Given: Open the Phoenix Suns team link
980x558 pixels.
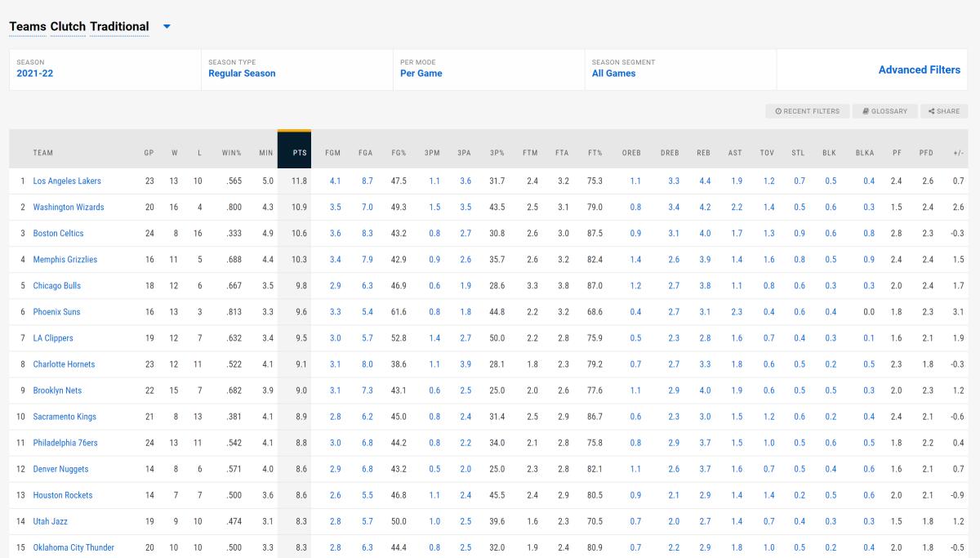Looking at the screenshot, I should coord(57,312).
